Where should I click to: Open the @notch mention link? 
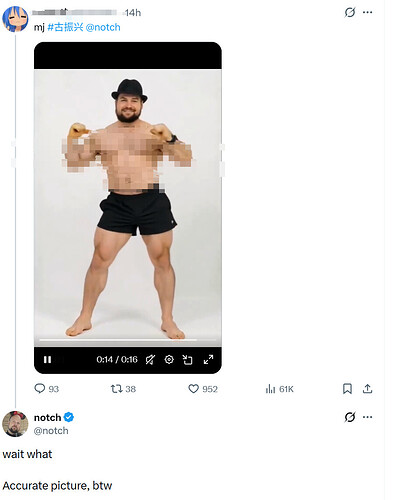103,27
